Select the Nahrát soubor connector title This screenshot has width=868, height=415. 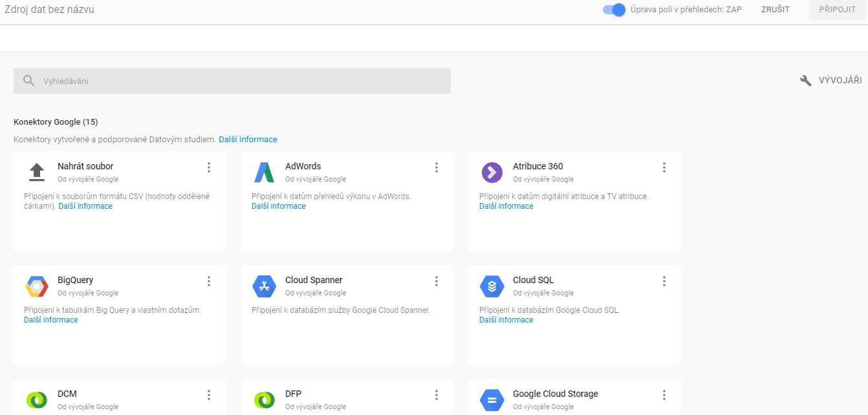click(85, 166)
